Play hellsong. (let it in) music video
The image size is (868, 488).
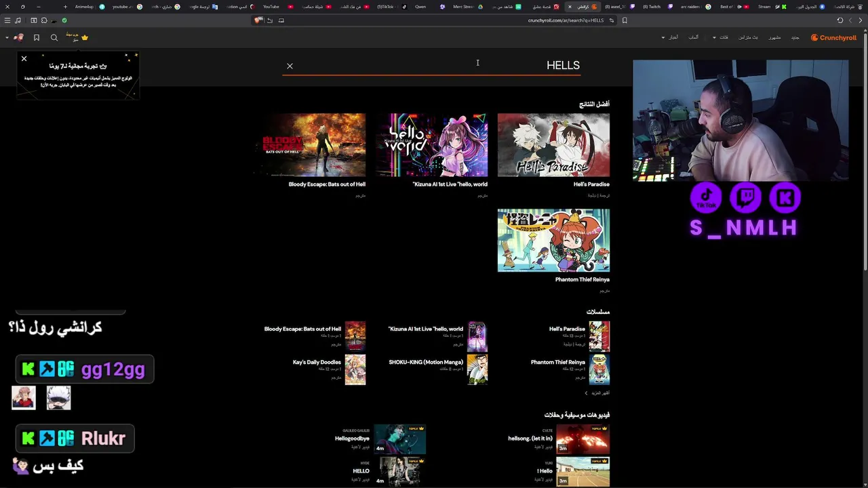583,439
